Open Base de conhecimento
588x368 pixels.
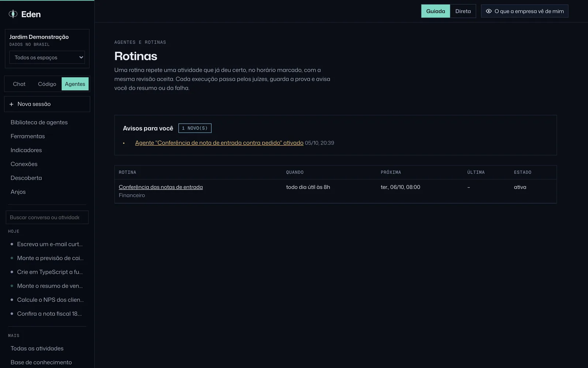tap(41, 362)
